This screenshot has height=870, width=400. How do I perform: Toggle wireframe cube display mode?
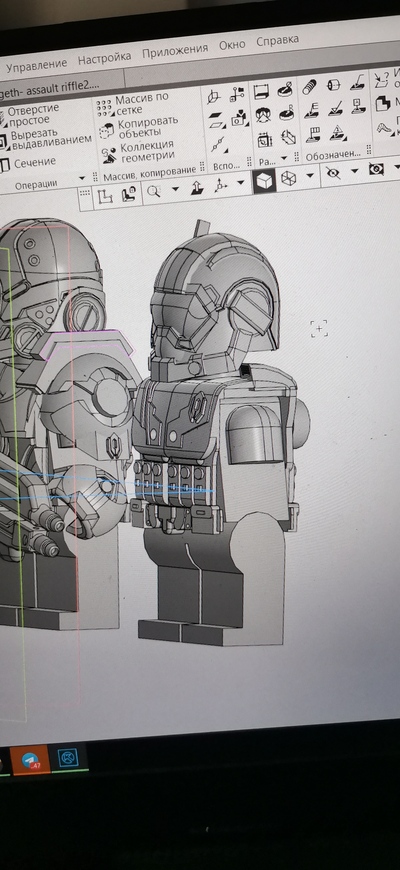point(289,178)
